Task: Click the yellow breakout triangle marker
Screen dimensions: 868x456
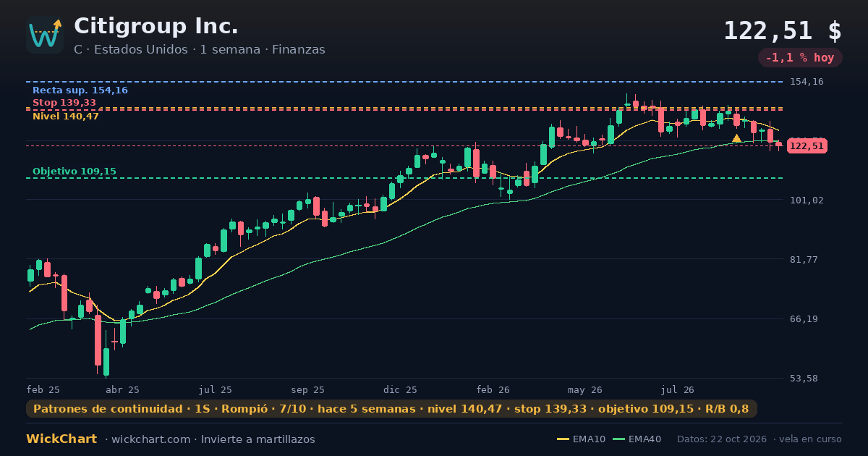Action: (736, 138)
